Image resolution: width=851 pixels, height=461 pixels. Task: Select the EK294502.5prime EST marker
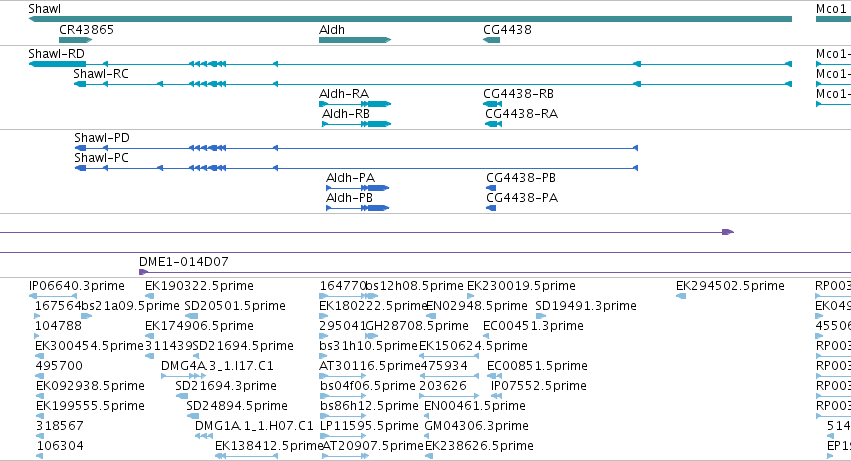tap(681, 296)
